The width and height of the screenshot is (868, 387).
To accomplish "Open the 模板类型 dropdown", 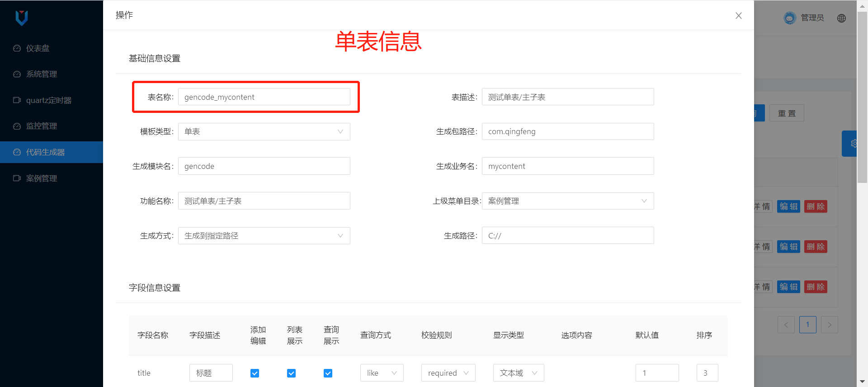I will (x=264, y=131).
